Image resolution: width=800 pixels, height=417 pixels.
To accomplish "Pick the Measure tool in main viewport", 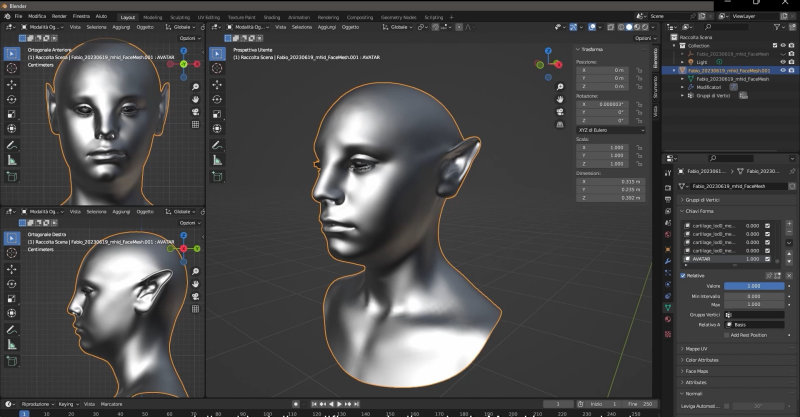I will coord(217,160).
